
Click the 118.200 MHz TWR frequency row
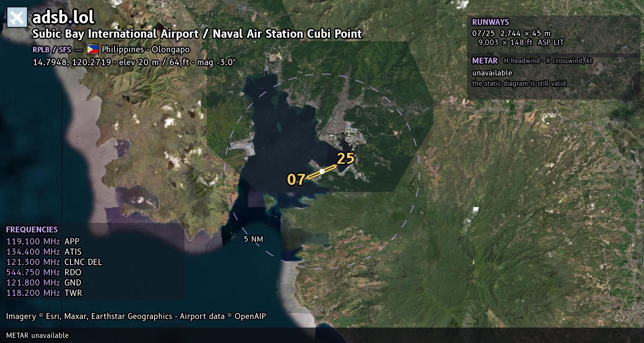click(44, 293)
